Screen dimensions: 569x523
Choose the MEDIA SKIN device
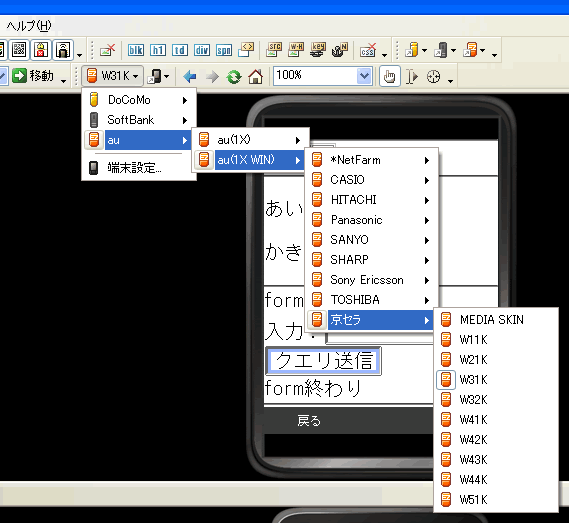496,320
